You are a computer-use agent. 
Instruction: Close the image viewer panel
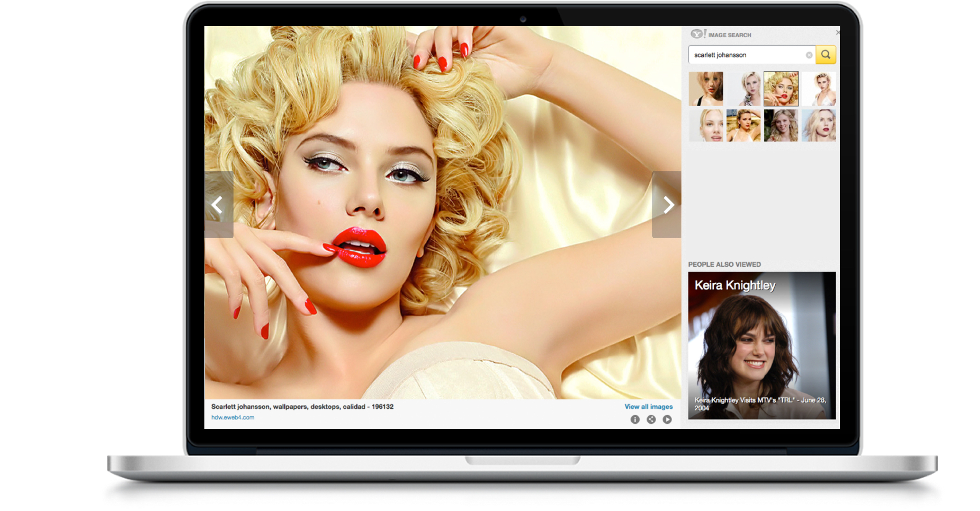[838, 33]
